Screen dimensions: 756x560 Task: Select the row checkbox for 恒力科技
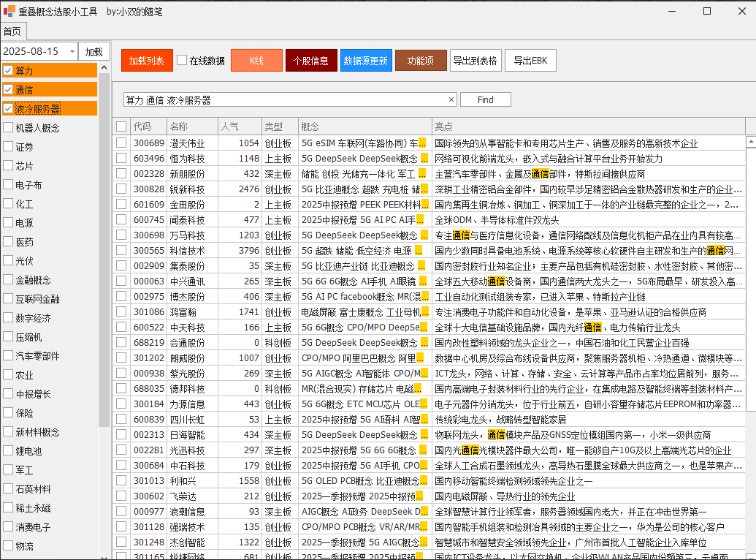pyautogui.click(x=121, y=159)
